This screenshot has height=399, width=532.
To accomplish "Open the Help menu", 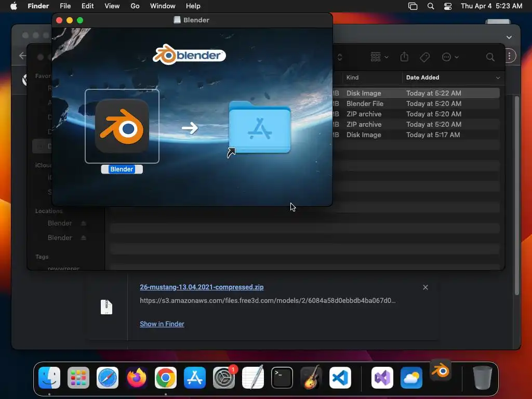I will (193, 6).
